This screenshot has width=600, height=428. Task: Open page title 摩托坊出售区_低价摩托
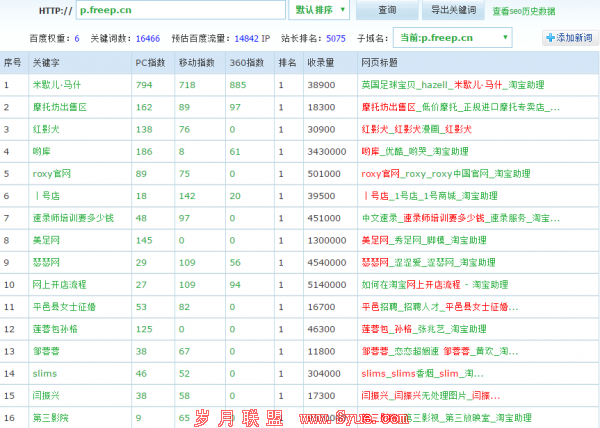pyautogui.click(x=461, y=107)
